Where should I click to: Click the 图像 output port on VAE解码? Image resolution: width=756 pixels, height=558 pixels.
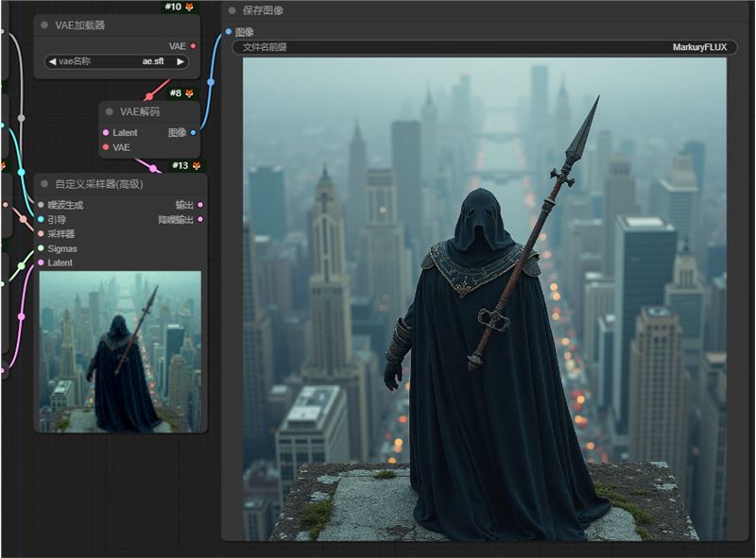(194, 133)
